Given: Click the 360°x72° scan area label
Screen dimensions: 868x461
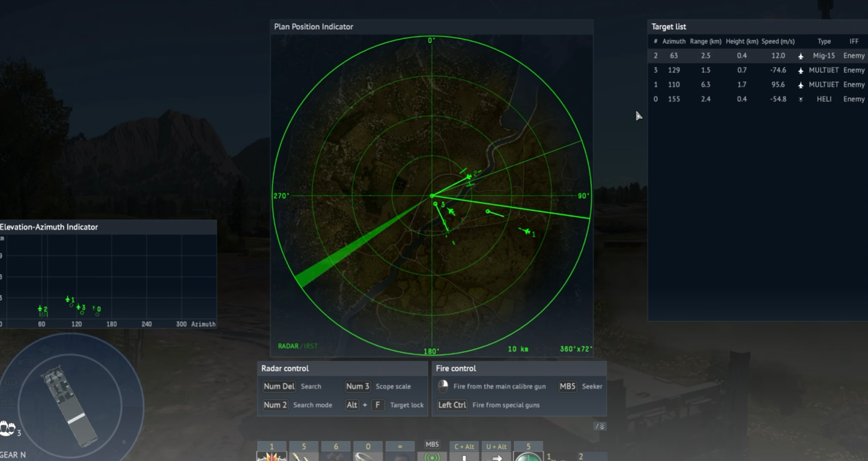Looking at the screenshot, I should point(576,349).
